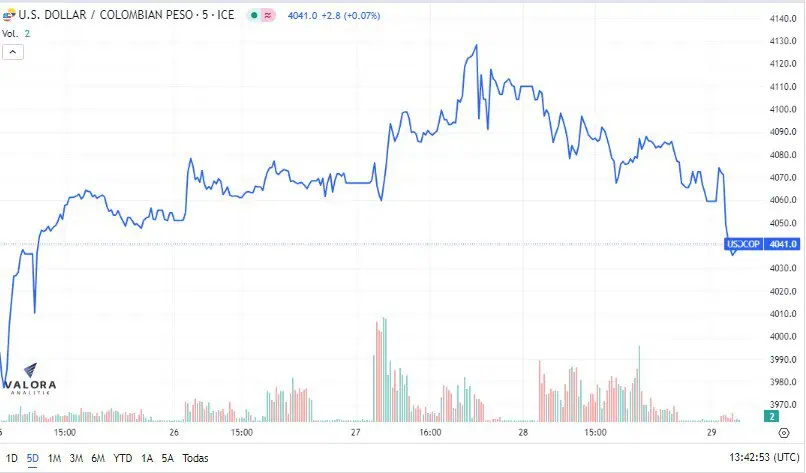Switch to the 1M range
Viewport: 806px width, 473px height.
(54, 458)
